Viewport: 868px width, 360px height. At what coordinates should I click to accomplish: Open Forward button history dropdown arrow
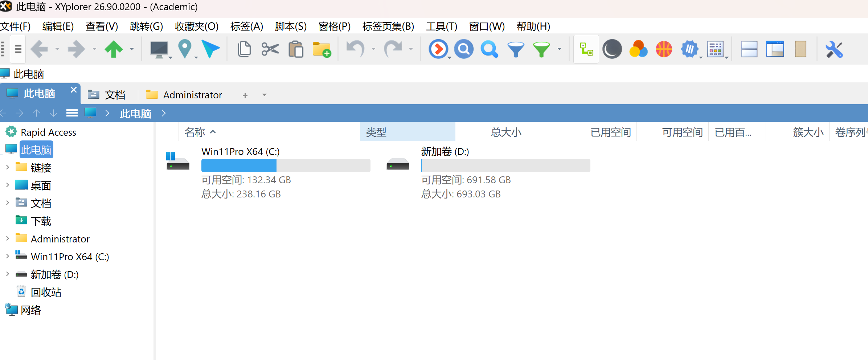point(94,49)
